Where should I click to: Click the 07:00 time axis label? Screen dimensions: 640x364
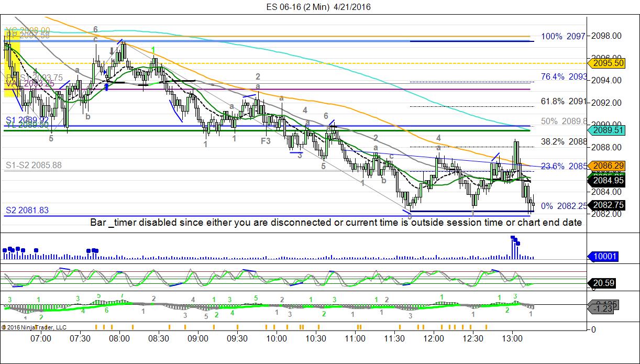click(x=41, y=338)
